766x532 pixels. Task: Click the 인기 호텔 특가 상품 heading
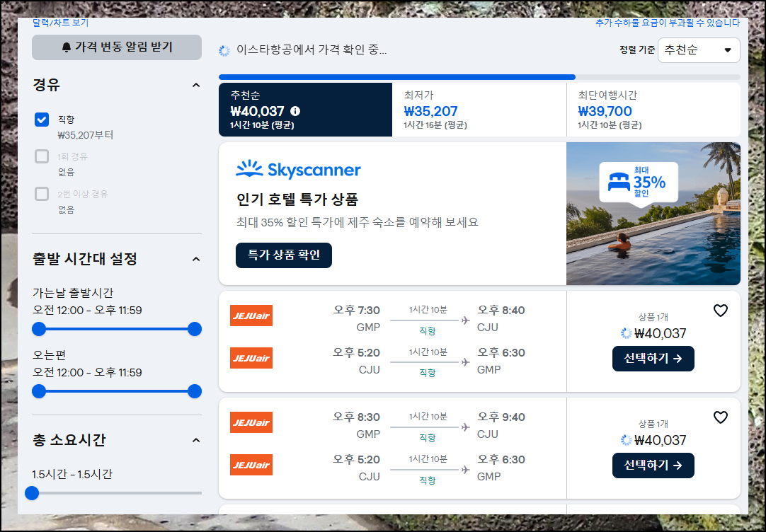coord(297,199)
